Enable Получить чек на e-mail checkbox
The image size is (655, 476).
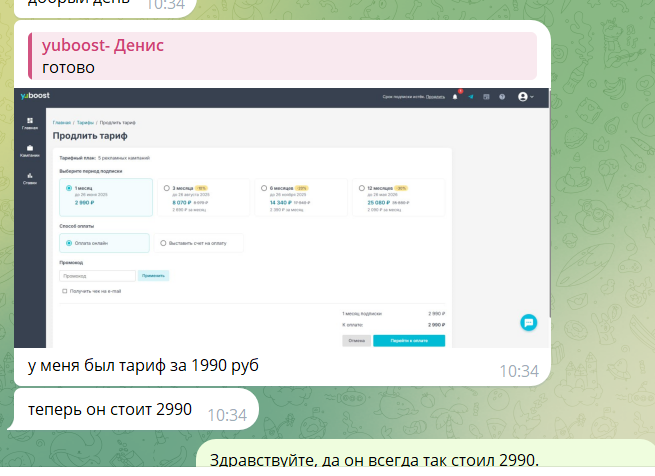(x=65, y=291)
